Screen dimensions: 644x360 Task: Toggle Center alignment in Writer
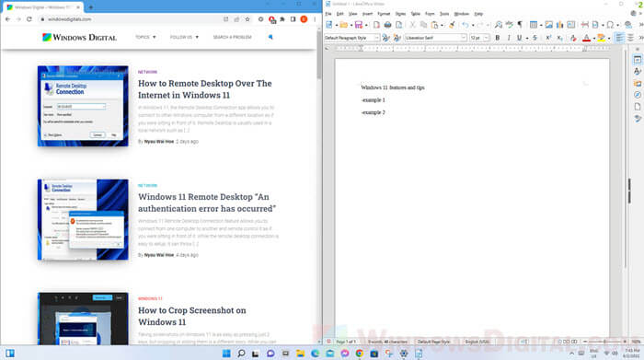[x=630, y=38]
